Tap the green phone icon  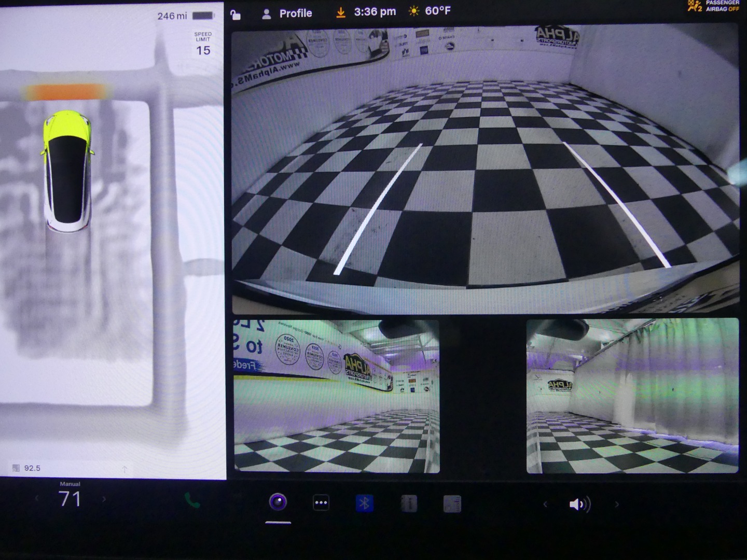coord(192,501)
